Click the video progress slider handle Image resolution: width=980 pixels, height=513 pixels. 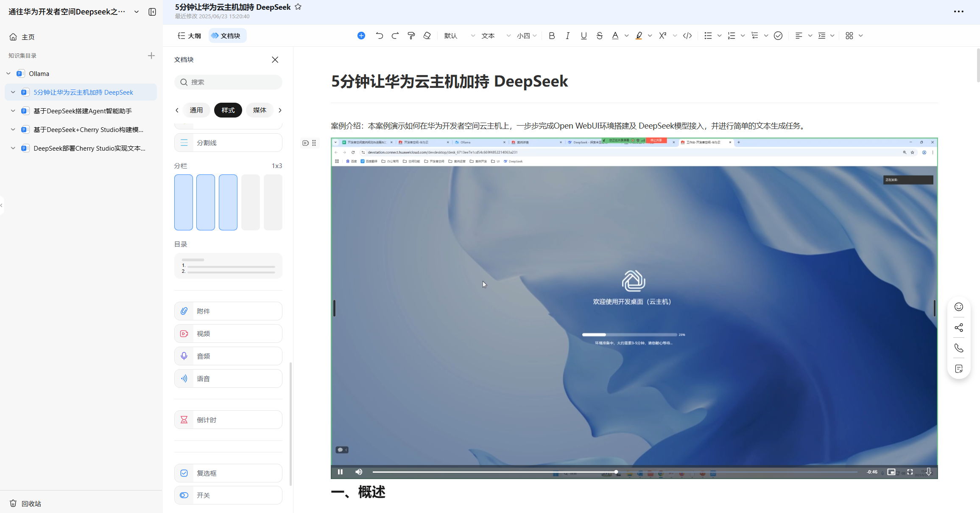[x=616, y=472]
